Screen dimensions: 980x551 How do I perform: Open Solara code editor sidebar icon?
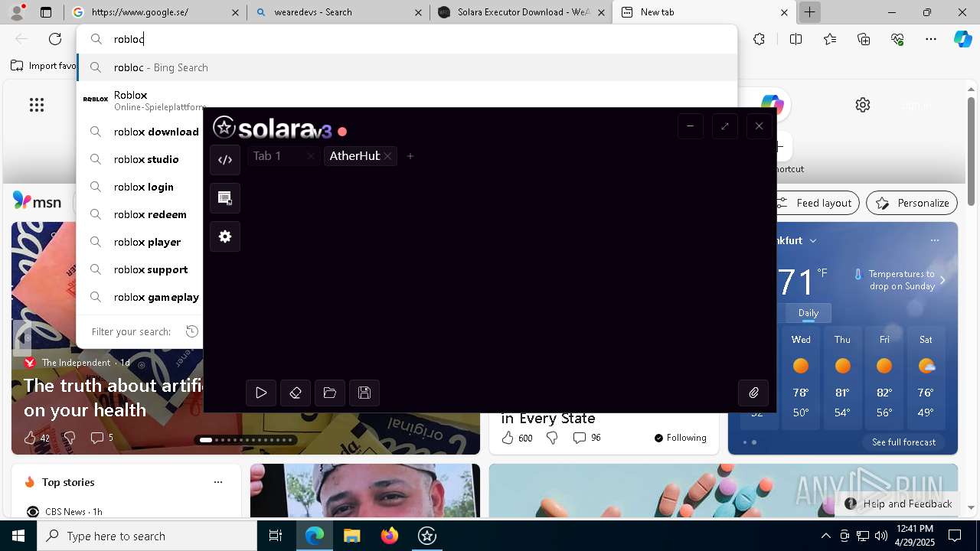(x=225, y=160)
